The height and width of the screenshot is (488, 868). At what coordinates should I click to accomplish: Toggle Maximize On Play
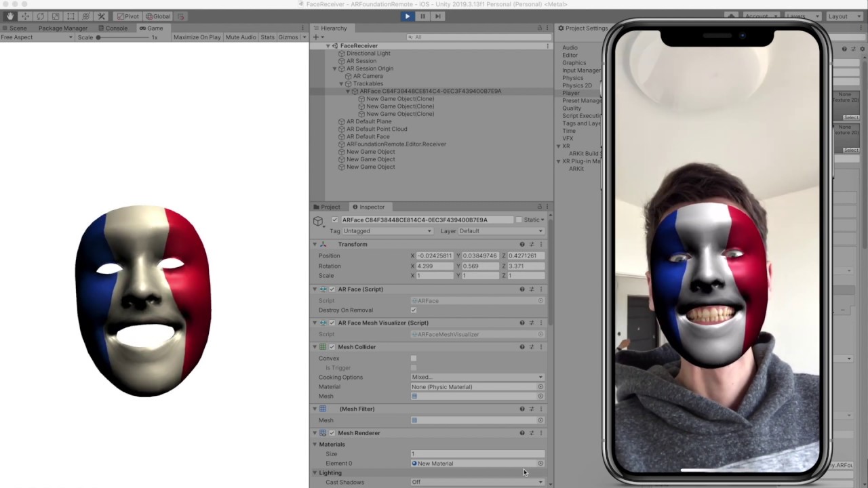click(197, 37)
